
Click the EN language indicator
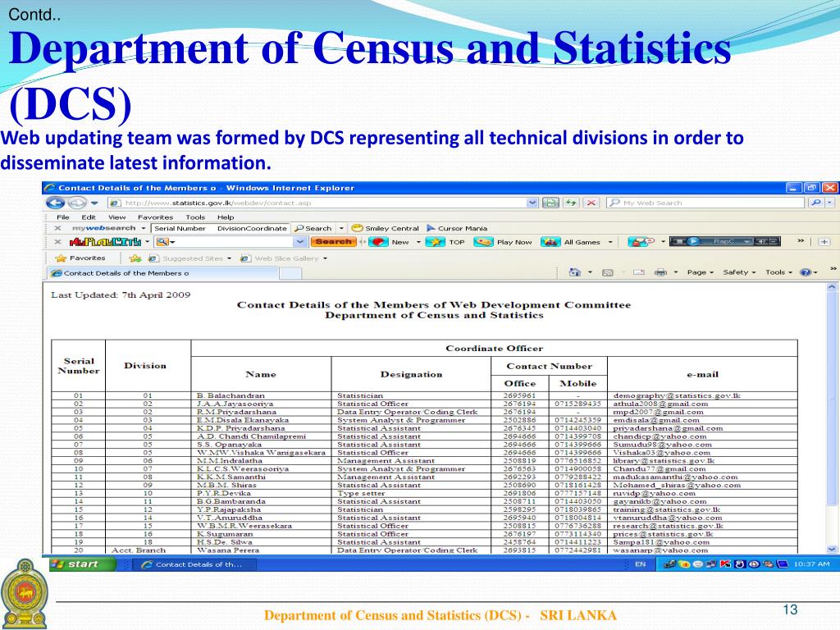click(x=640, y=564)
